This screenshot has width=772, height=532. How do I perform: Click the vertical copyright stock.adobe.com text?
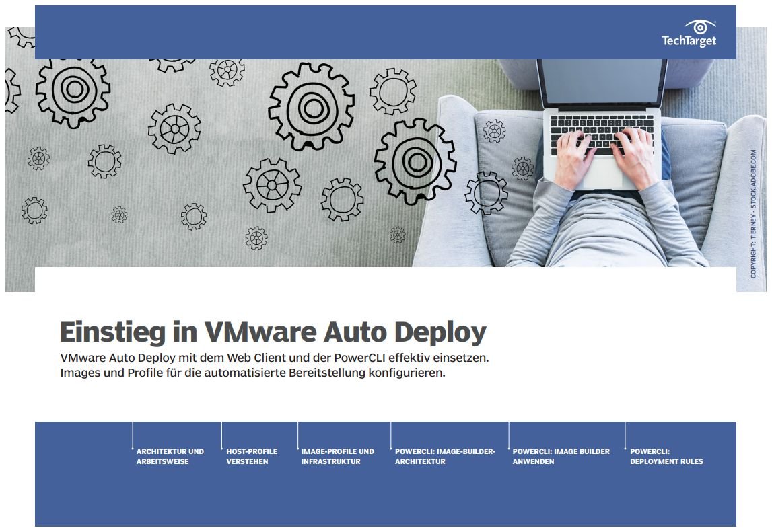tap(753, 215)
